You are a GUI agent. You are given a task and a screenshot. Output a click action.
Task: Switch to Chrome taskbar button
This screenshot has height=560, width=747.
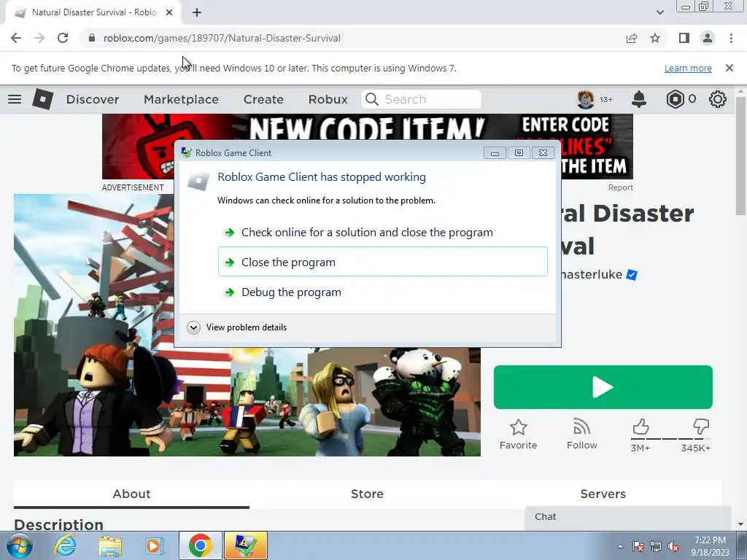click(x=200, y=545)
